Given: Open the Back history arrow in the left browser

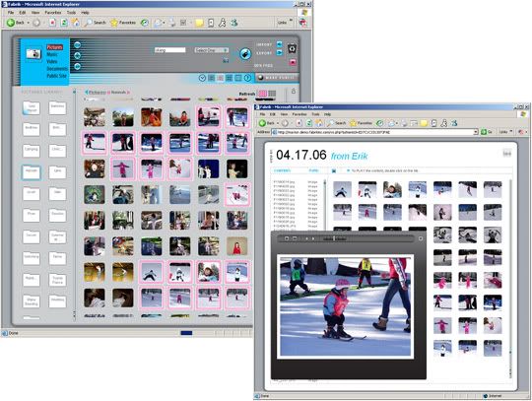Looking at the screenshot, I should point(29,23).
